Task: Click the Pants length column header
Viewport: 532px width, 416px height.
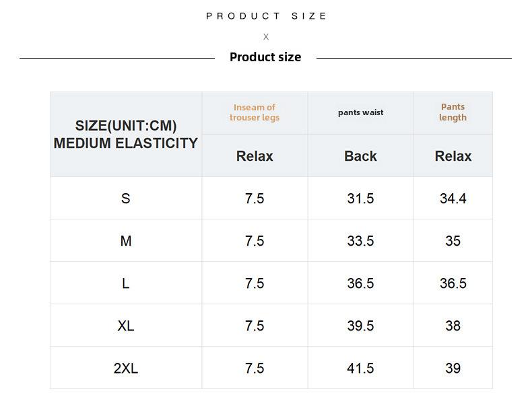Action: coord(453,112)
